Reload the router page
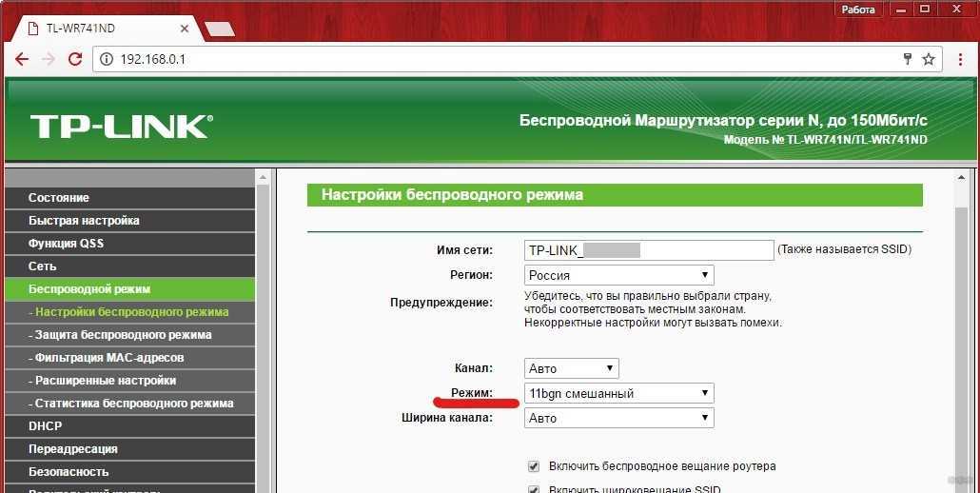The image size is (980, 493). pyautogui.click(x=74, y=59)
